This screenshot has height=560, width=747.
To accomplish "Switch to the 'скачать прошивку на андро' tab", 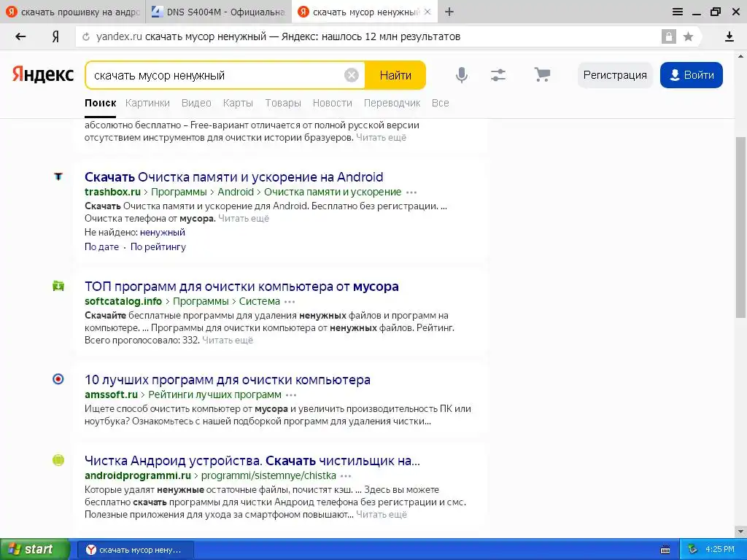I will 73,12.
